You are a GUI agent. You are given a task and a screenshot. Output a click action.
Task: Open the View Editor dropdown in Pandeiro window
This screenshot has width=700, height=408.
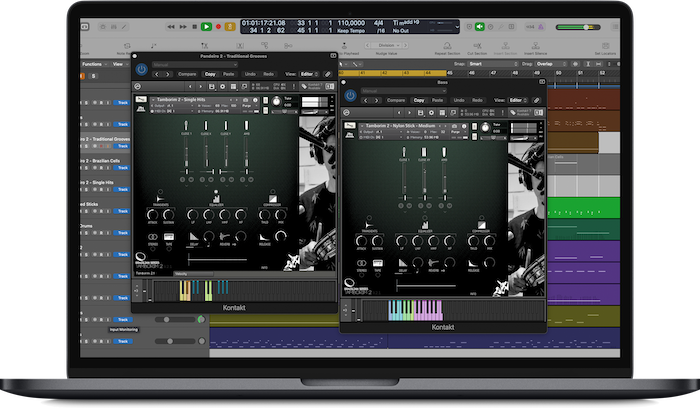click(309, 74)
